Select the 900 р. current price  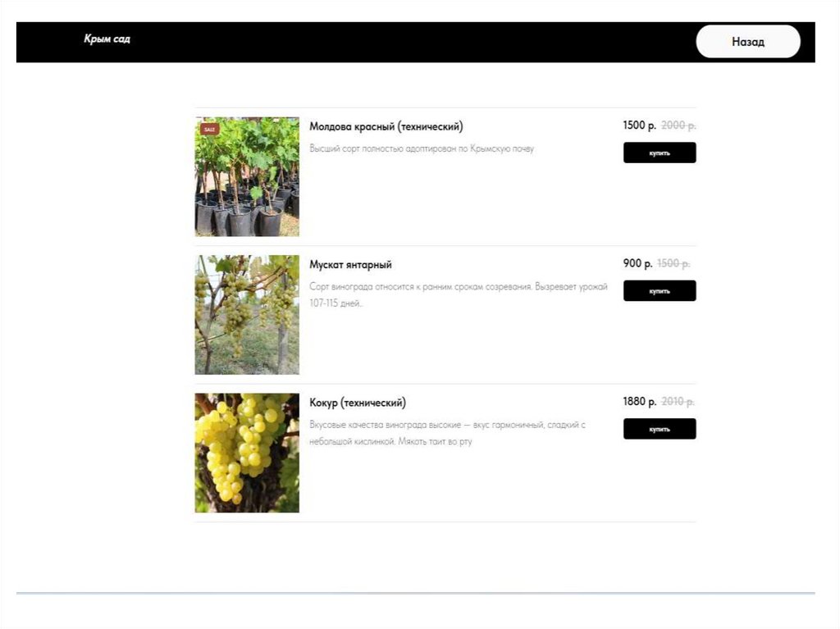637,263
